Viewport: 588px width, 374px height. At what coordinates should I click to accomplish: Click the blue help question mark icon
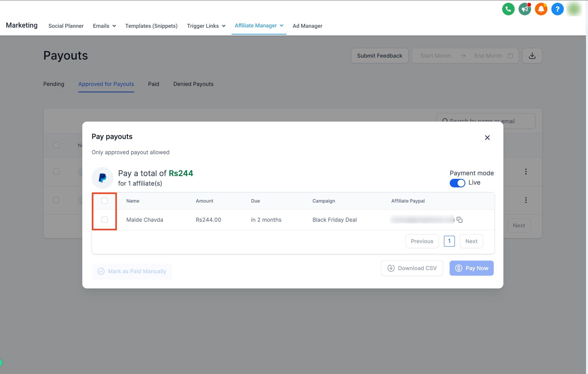[x=557, y=9]
